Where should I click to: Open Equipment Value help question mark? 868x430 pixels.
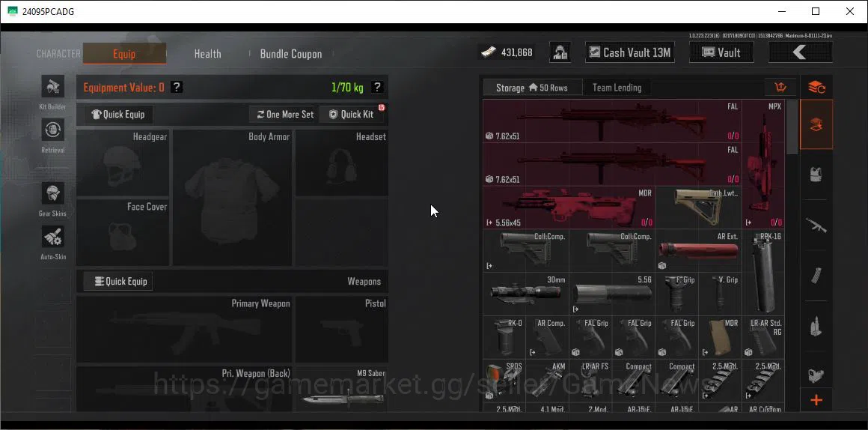pos(176,87)
